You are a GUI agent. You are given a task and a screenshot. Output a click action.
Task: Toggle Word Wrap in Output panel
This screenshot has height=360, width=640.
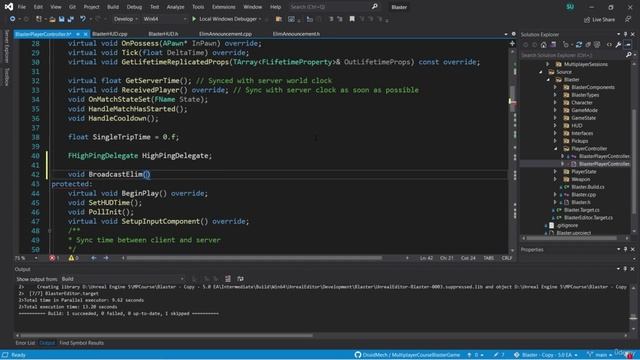[240, 279]
